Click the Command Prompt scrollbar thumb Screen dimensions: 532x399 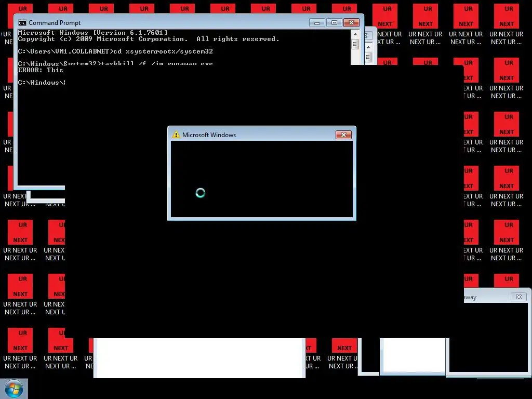(355, 44)
